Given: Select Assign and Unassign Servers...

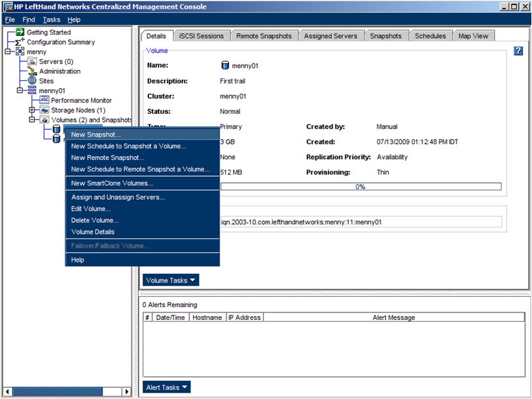Looking at the screenshot, I should pyautogui.click(x=142, y=197).
